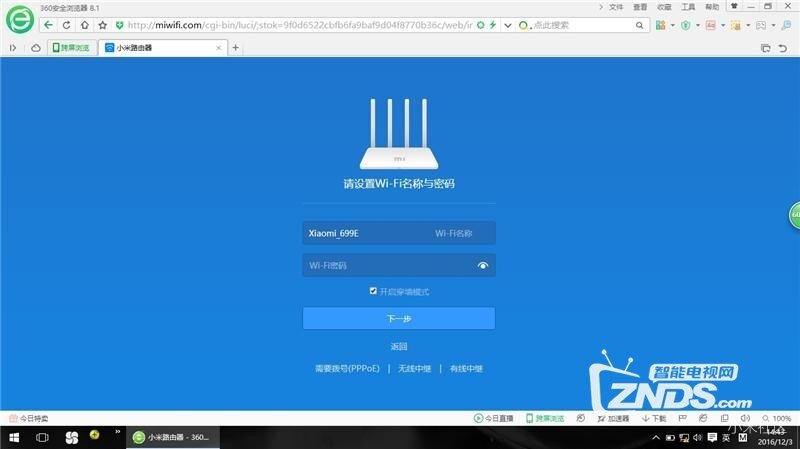Image resolution: width=800 pixels, height=449 pixels.
Task: Click the Wi-Fi密码 password field
Action: click(x=398, y=265)
